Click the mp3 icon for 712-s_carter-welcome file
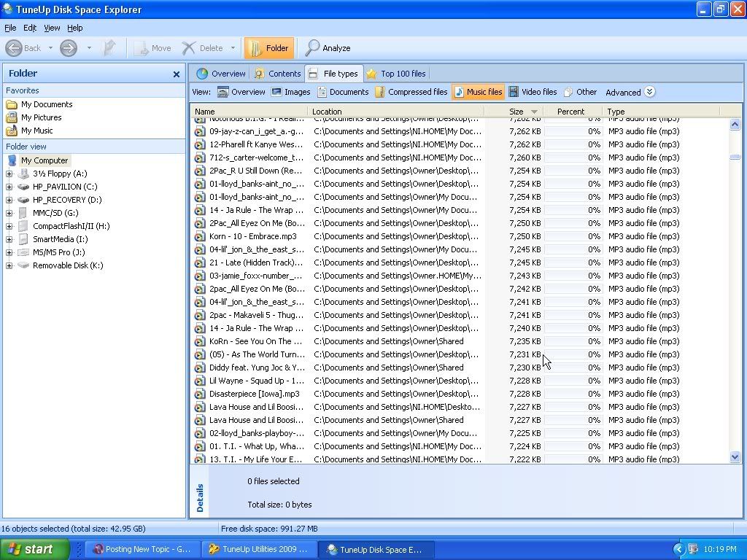This screenshot has width=747, height=560. click(200, 157)
